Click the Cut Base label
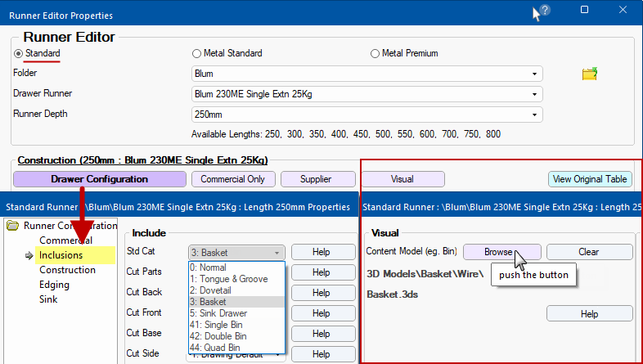This screenshot has height=364, width=643. pos(144,333)
